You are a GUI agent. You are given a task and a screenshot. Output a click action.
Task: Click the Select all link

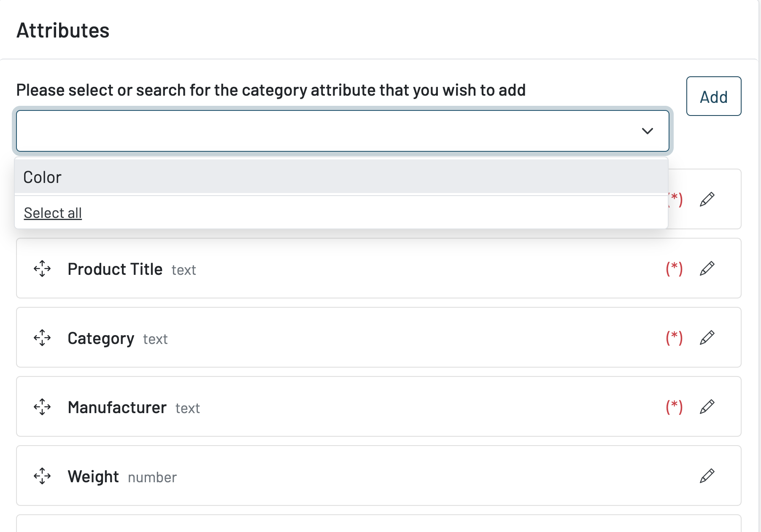pos(53,213)
